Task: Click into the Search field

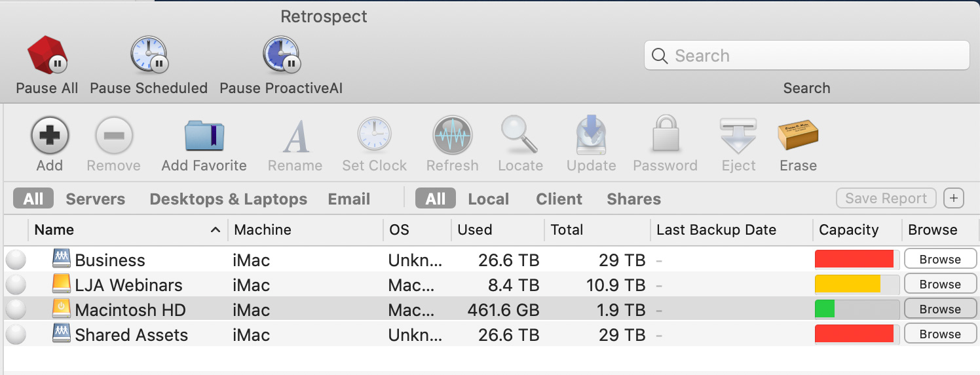Action: tap(807, 56)
